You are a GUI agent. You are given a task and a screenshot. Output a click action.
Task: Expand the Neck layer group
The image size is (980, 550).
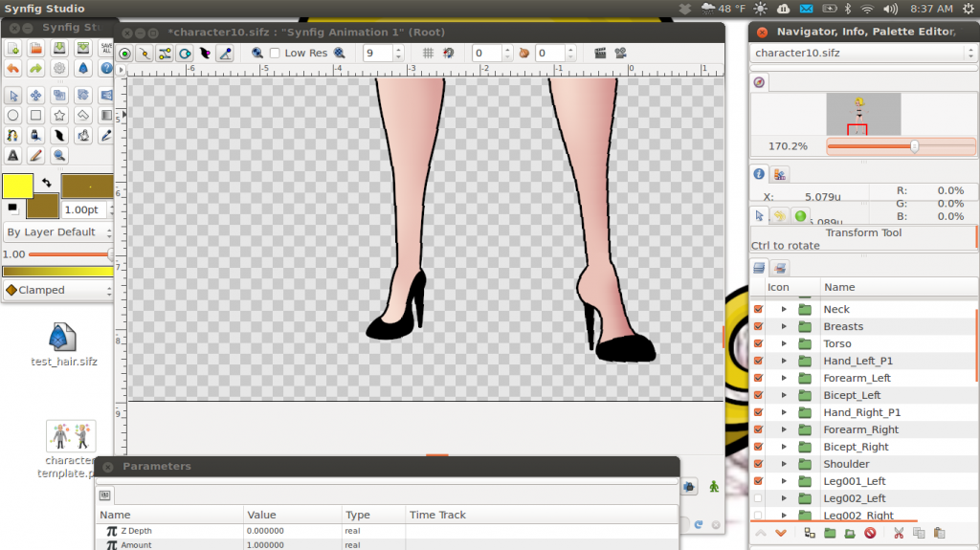pyautogui.click(x=784, y=309)
